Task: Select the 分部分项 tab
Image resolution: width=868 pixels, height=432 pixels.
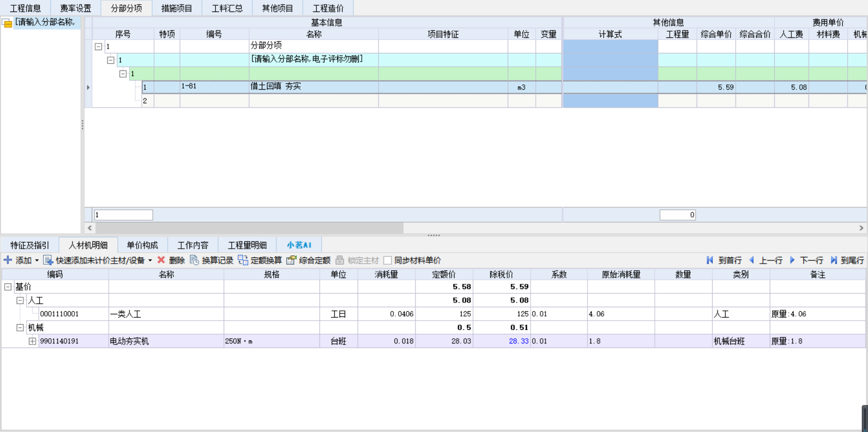Action: coord(126,8)
